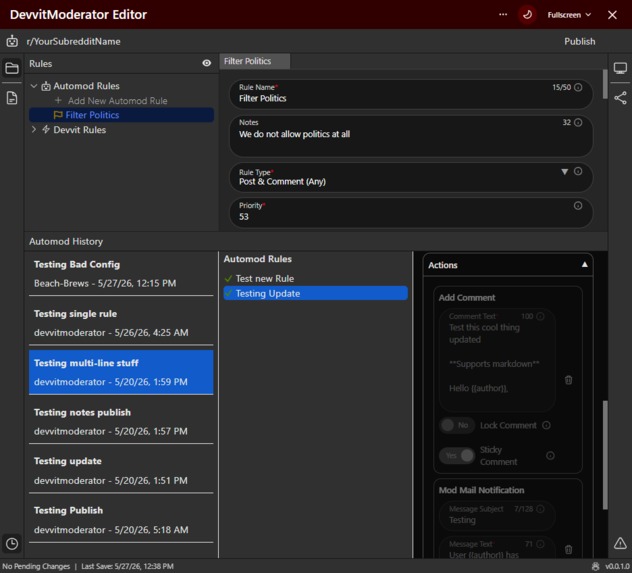This screenshot has height=573, width=632.
Task: Click the v0.0.1.0 version label
Action: coord(617,566)
